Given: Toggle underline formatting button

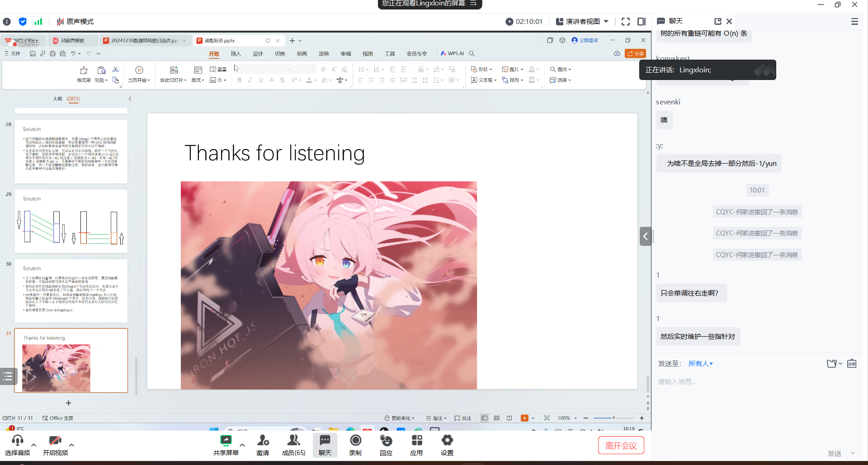Looking at the screenshot, I should [261, 80].
